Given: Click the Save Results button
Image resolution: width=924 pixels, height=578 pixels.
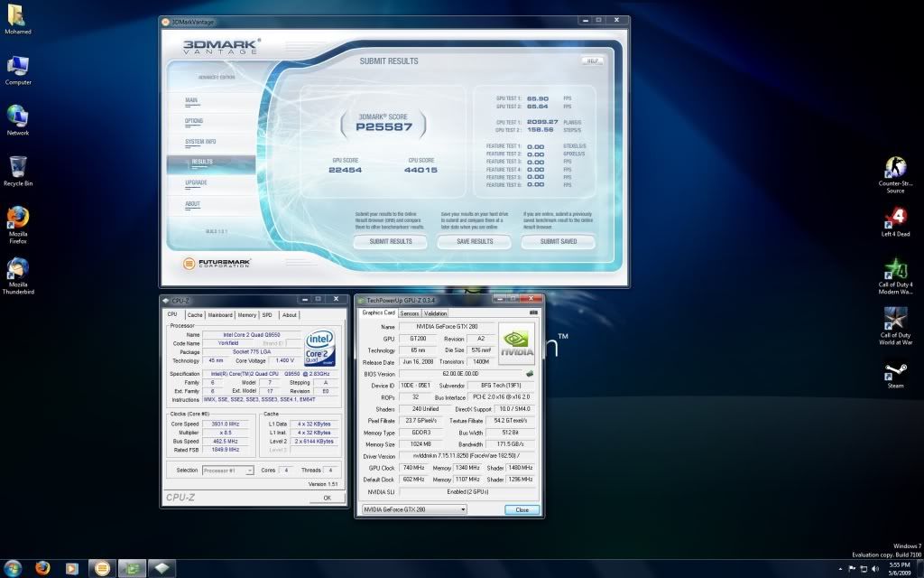Looking at the screenshot, I should click(475, 241).
